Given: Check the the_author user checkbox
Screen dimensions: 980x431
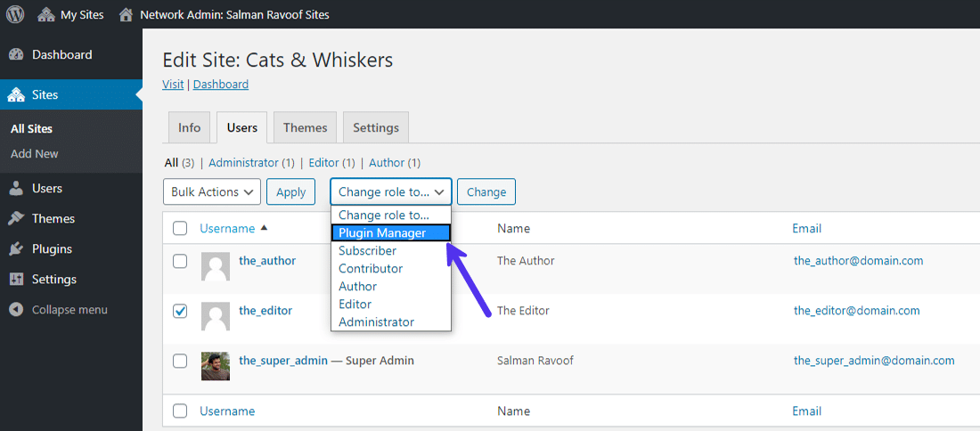Looking at the screenshot, I should [180, 261].
